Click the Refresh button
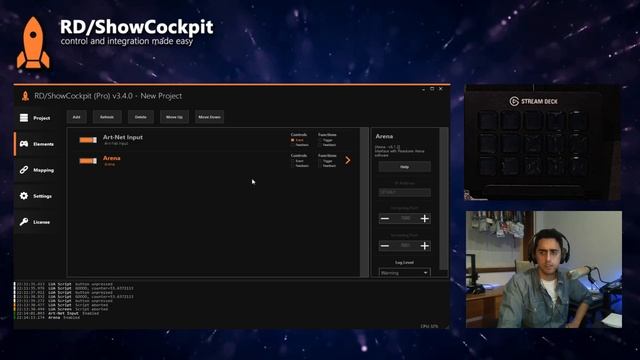This screenshot has height=360, width=640. (x=107, y=117)
